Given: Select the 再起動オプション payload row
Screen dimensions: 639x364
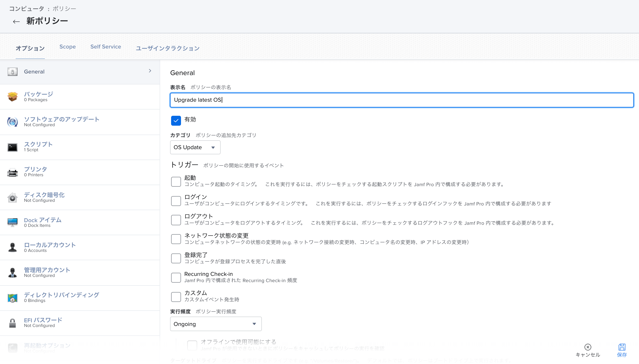Looking at the screenshot, I should pyautogui.click(x=80, y=348).
